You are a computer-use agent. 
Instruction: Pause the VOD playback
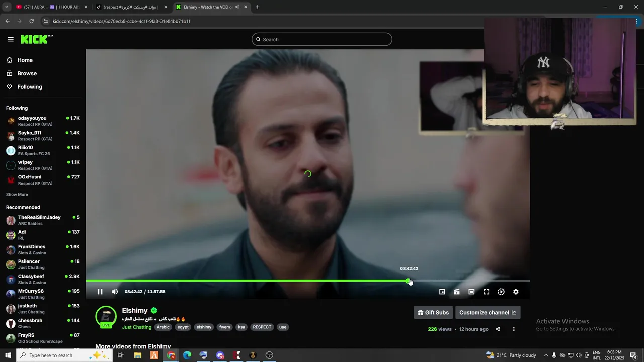coord(100,292)
